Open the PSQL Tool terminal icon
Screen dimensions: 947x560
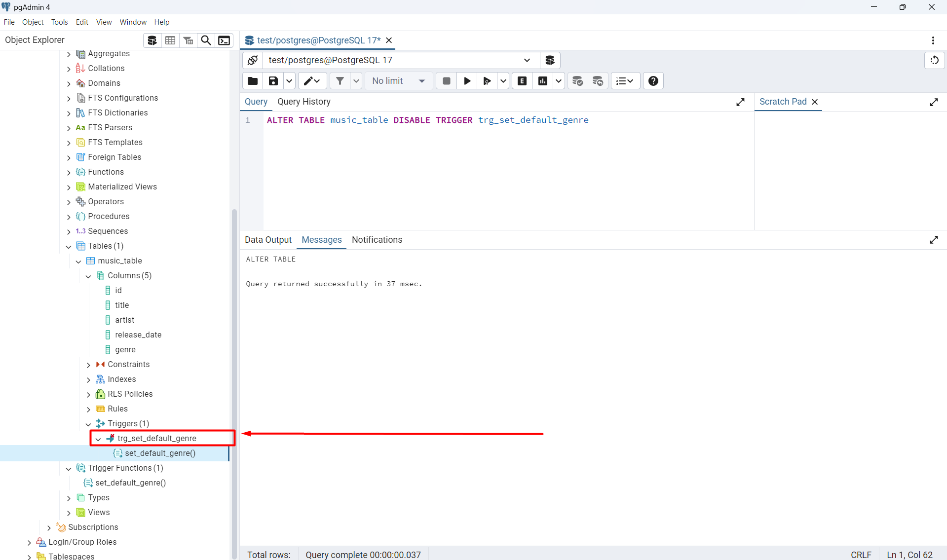tap(224, 40)
